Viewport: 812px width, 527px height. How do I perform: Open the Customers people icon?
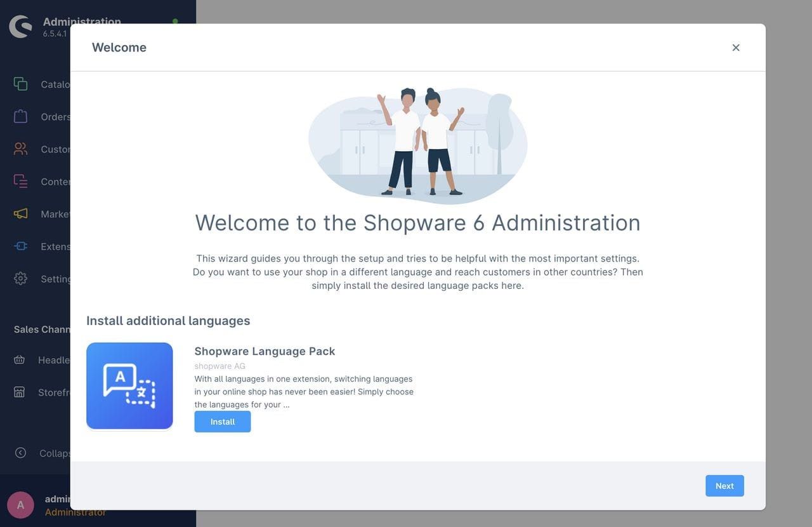point(20,149)
